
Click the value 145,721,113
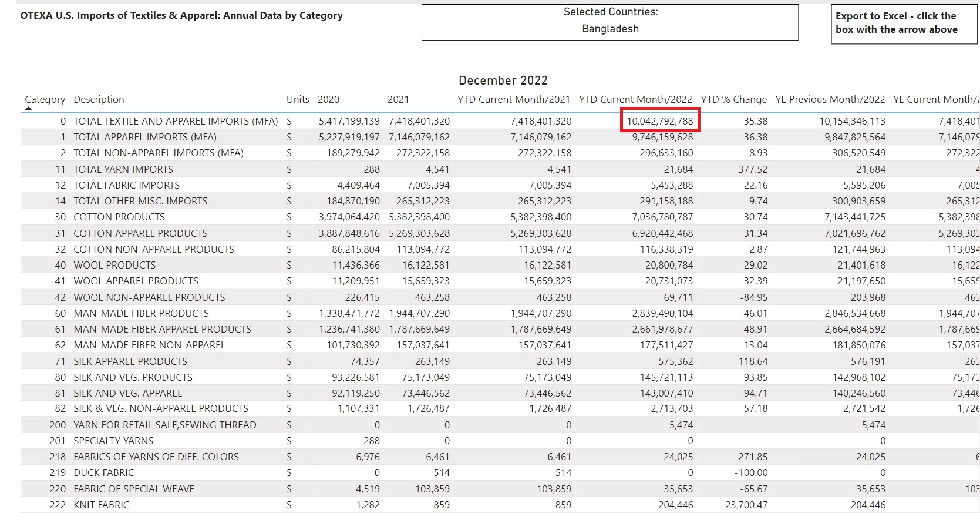666,377
